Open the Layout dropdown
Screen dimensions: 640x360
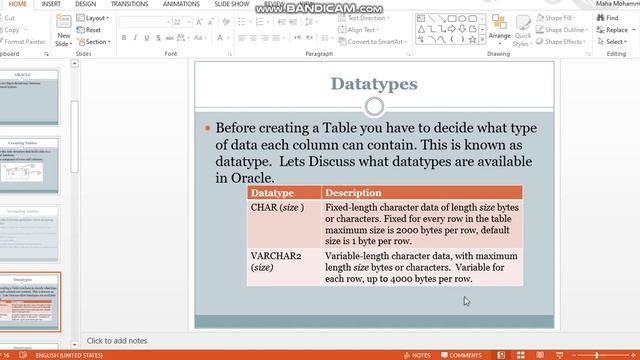pos(93,18)
